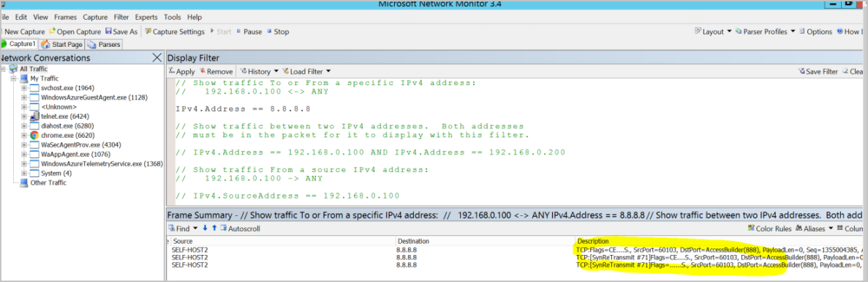Image resolution: width=868 pixels, height=282 pixels.
Task: Click the My Traffic computer icon
Action: [24, 78]
